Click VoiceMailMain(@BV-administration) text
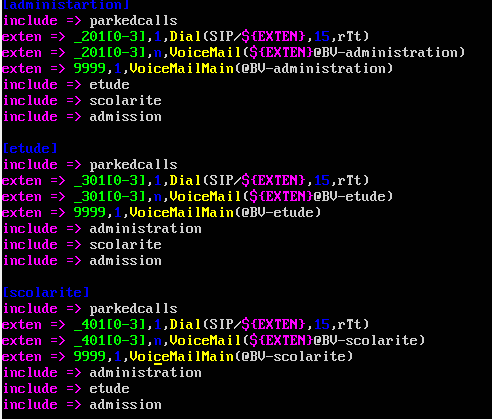Screen dimensions: 492x419 tap(261, 68)
